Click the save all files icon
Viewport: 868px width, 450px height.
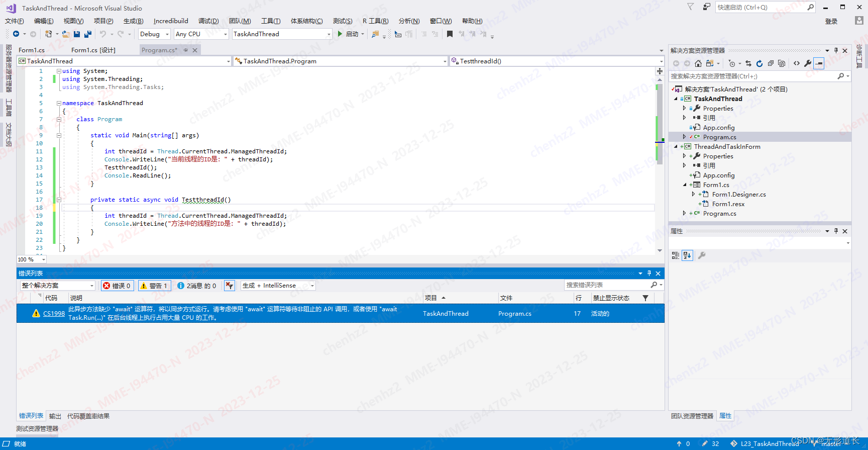(88, 34)
